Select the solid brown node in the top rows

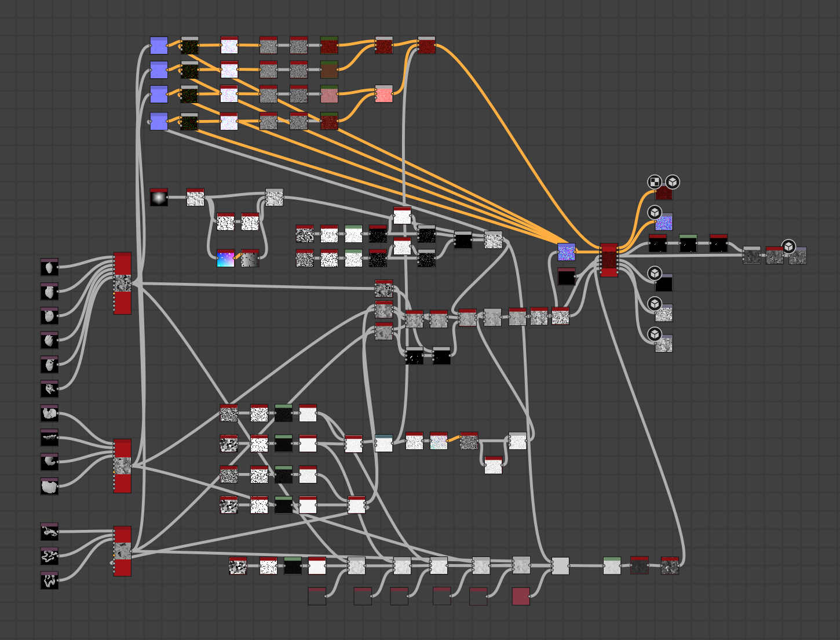[x=329, y=70]
